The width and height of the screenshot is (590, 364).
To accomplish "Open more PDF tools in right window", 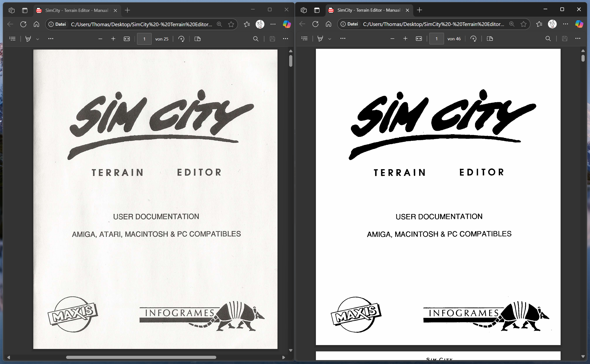I will pos(343,38).
